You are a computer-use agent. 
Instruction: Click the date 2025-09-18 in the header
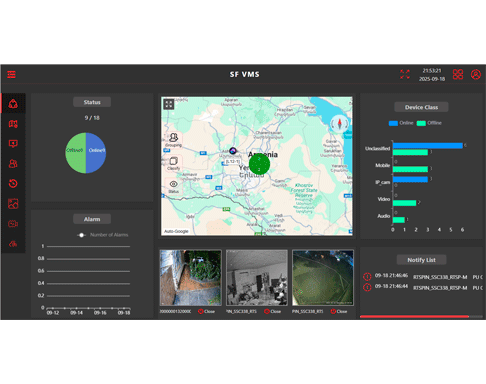point(432,79)
